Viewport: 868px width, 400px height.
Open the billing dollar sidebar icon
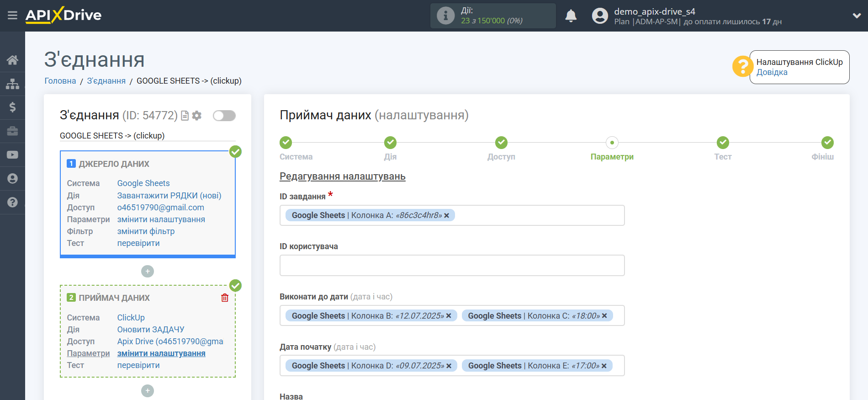tap(12, 107)
